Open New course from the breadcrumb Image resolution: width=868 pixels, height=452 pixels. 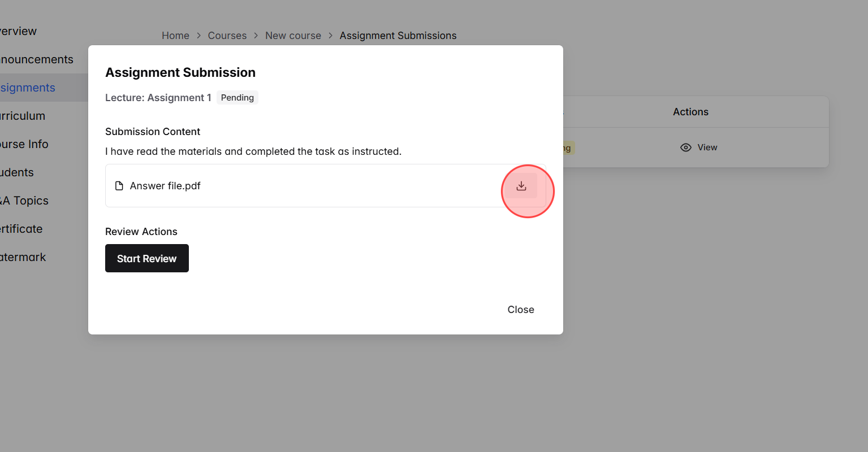point(293,35)
